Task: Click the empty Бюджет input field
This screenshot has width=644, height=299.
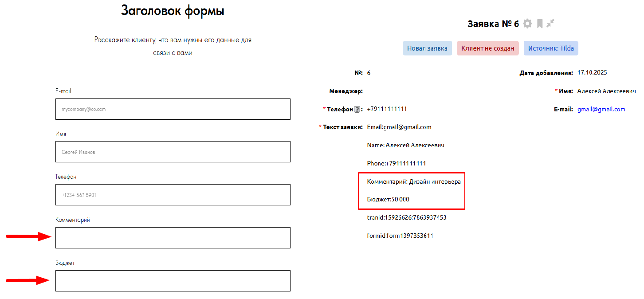Action: click(173, 281)
